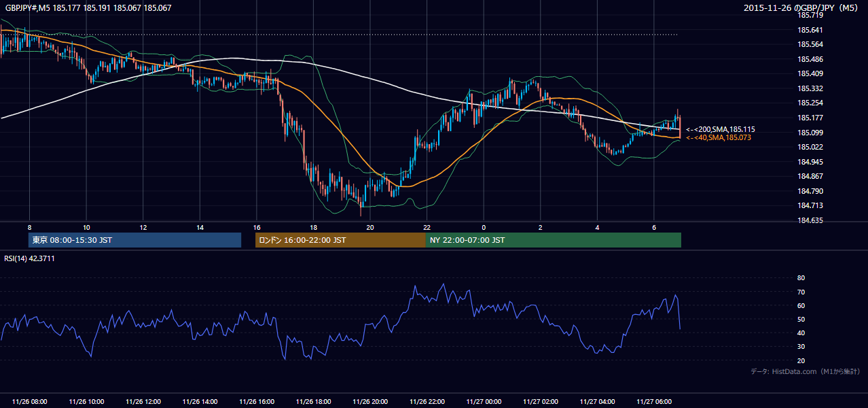Click the orange <-<40,SMA,185.073 label
The image size is (868, 408).
(x=719, y=138)
